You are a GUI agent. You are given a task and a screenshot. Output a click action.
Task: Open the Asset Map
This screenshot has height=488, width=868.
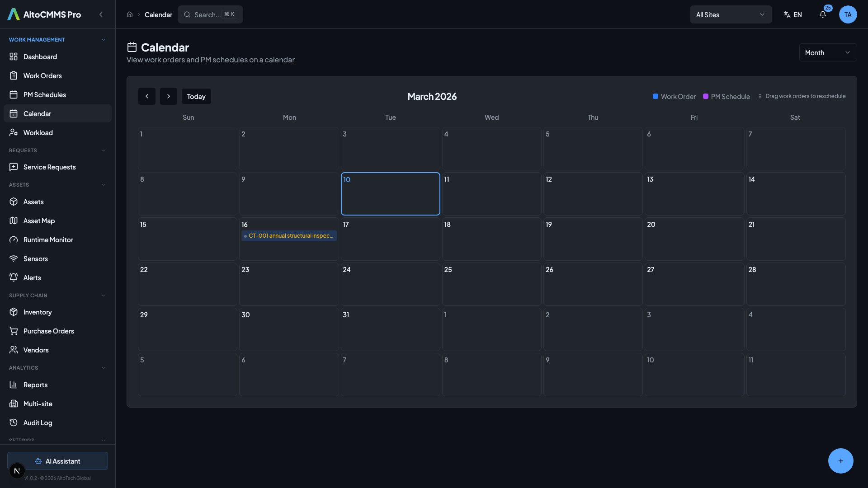[x=39, y=221]
